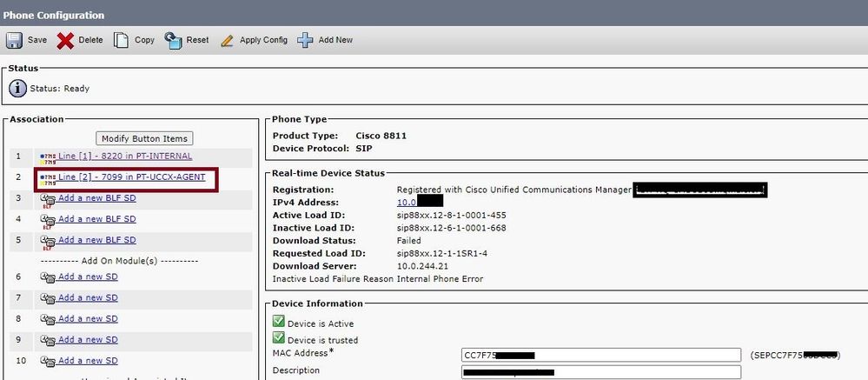Toggle the Device is trusted checkbox
This screenshot has height=380, width=868.
pos(279,339)
